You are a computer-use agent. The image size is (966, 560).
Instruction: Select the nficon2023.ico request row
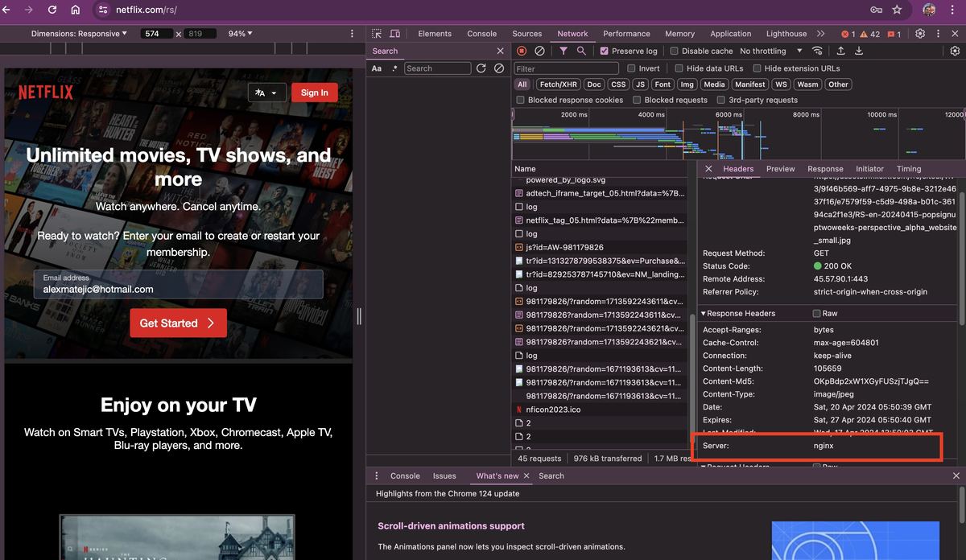(x=600, y=410)
